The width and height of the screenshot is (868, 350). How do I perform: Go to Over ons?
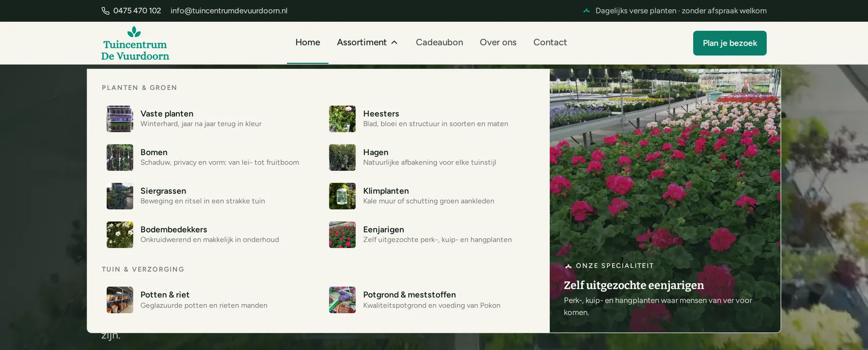[x=498, y=42]
